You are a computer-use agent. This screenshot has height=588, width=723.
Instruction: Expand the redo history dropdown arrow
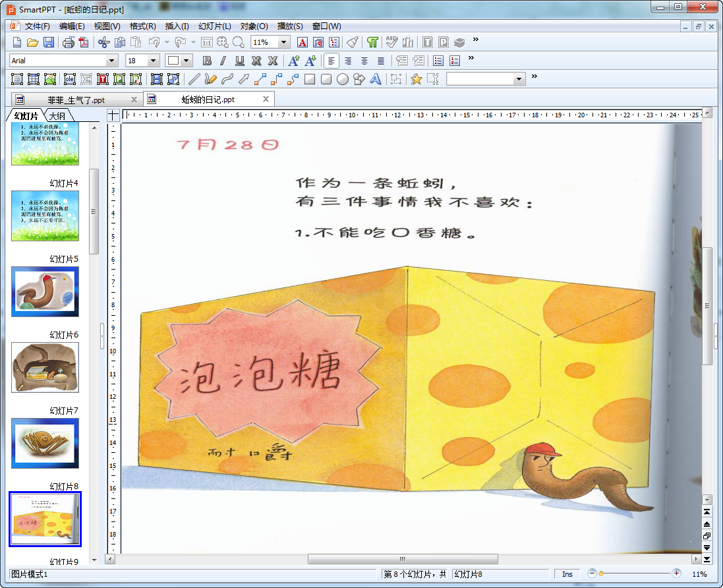193,42
